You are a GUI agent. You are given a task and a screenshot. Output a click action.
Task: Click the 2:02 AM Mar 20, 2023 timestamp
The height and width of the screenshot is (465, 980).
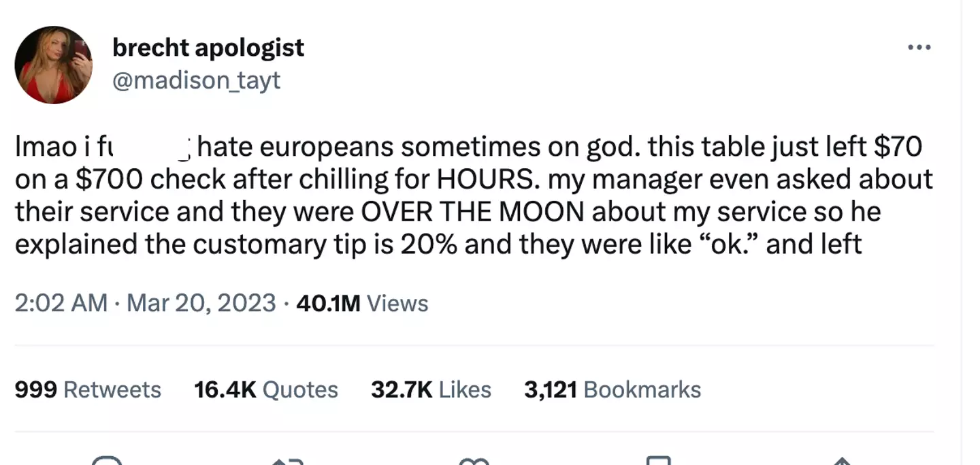pyautogui.click(x=145, y=303)
